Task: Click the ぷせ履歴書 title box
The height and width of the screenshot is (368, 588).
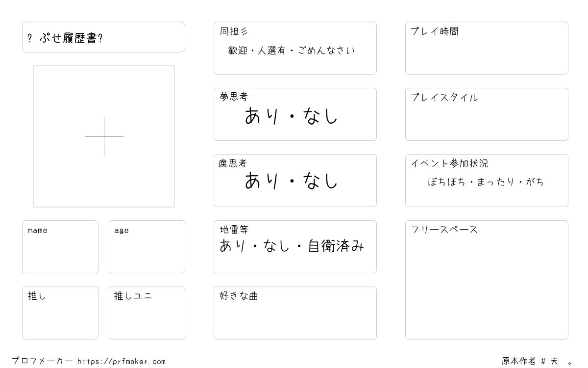Action: pyautogui.click(x=103, y=37)
